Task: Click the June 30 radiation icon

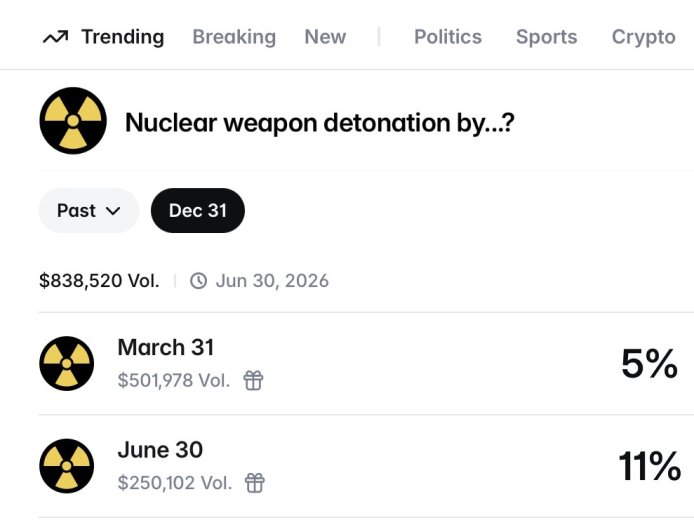Action: click(67, 466)
